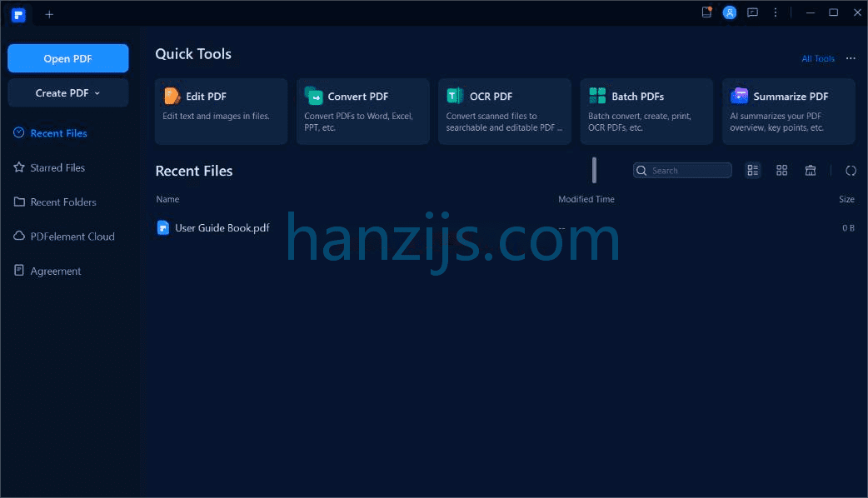Launch the Convert PDF tool card
Viewport: 868px width, 498px height.
(363, 112)
